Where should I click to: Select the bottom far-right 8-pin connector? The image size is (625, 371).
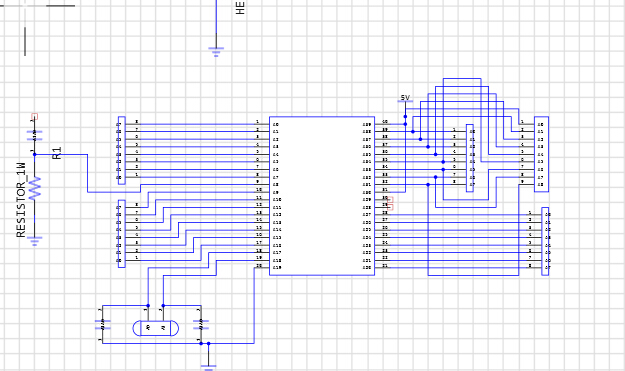[x=545, y=241]
